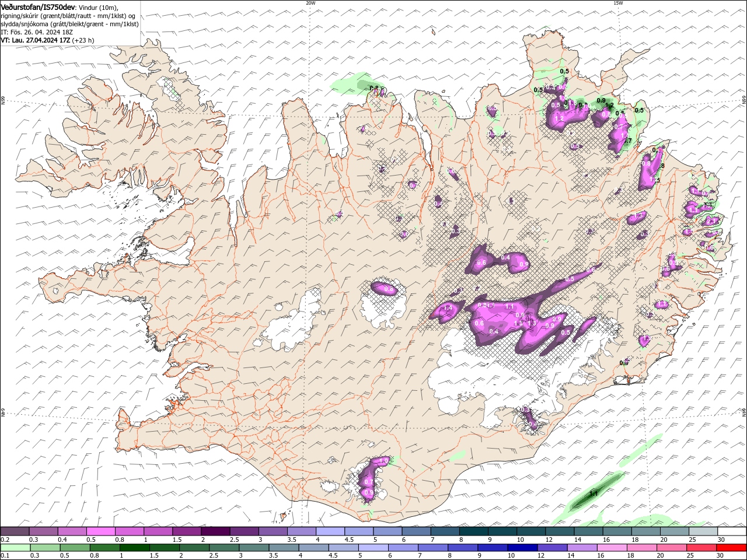Click the white swatch at 30, upper row

[731, 531]
